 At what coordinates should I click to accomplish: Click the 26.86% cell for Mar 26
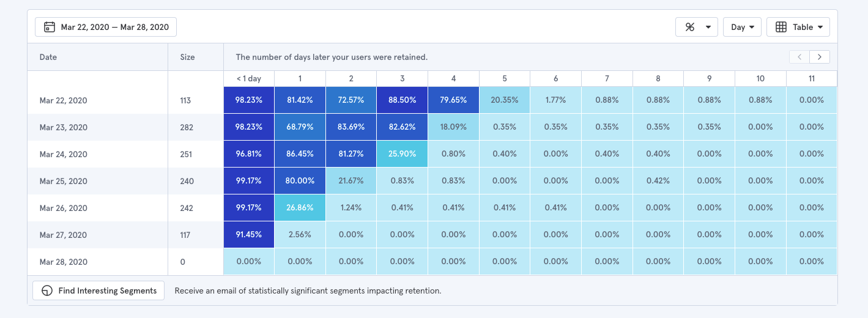click(x=300, y=208)
